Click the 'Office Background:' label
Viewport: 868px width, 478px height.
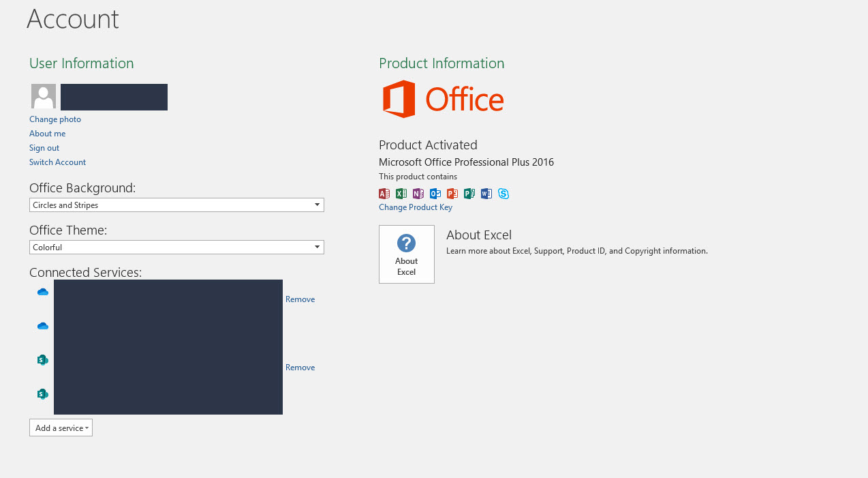82,188
